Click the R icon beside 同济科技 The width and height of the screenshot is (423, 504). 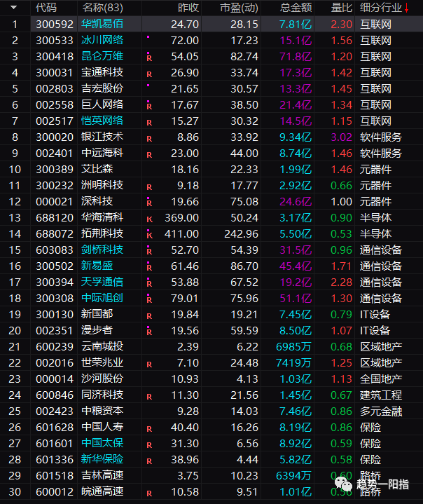(149, 397)
